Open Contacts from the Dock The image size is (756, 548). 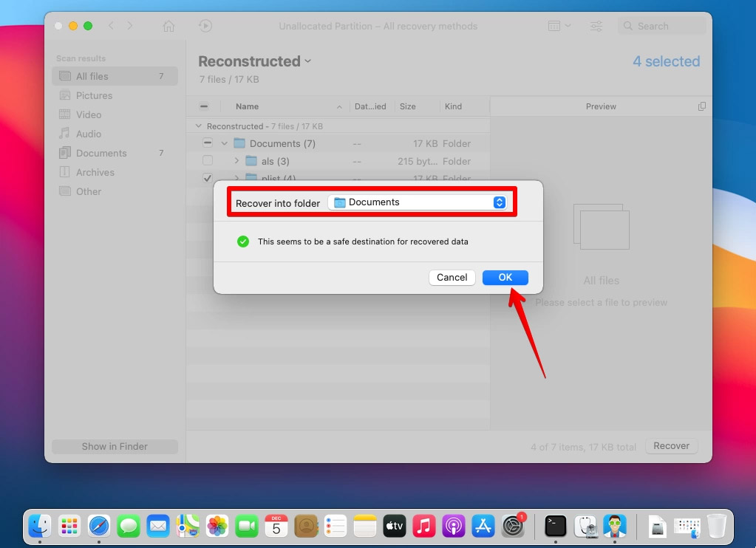coord(306,525)
